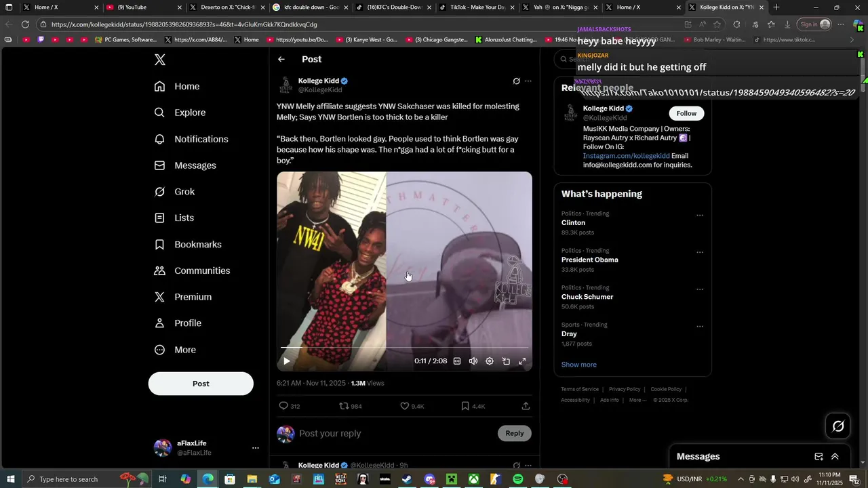Image resolution: width=868 pixels, height=488 pixels.
Task: Click the share icon on the post
Action: tap(526, 406)
